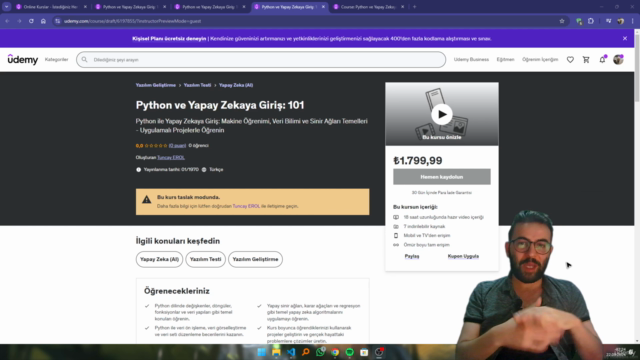Click the Paylaş button
640x360 pixels.
coord(412,256)
